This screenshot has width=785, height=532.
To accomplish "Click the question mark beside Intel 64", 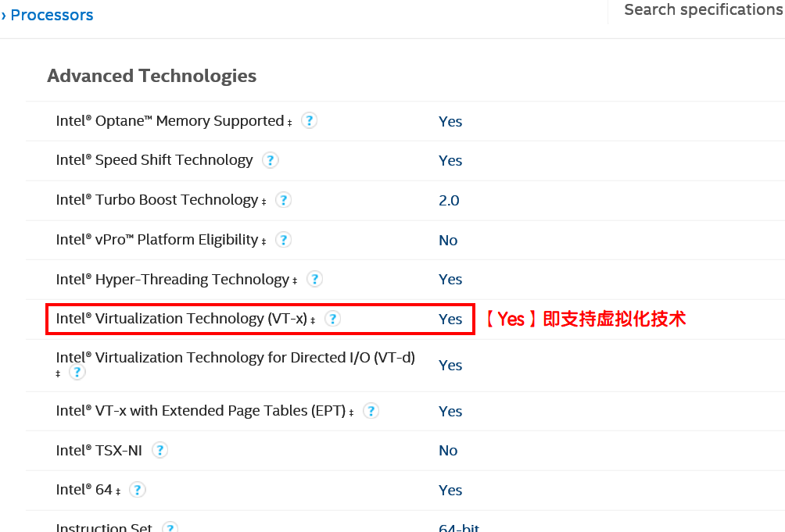I will [137, 489].
